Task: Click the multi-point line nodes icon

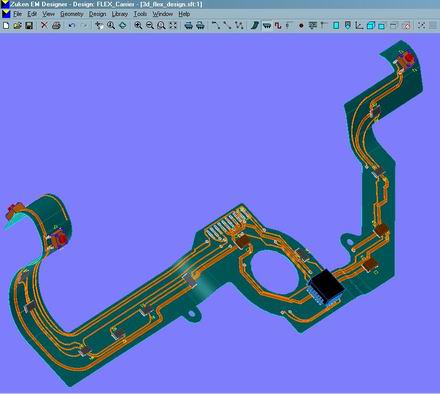Action: (x=239, y=25)
